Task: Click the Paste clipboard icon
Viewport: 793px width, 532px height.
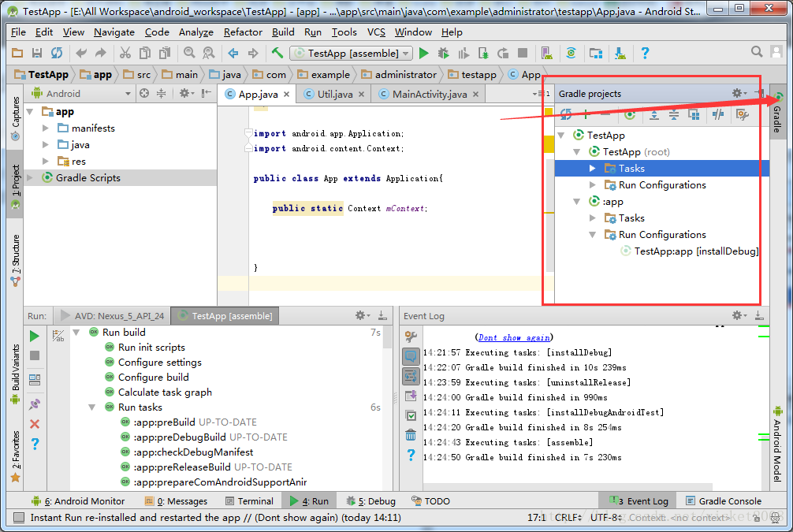Action: click(165, 53)
